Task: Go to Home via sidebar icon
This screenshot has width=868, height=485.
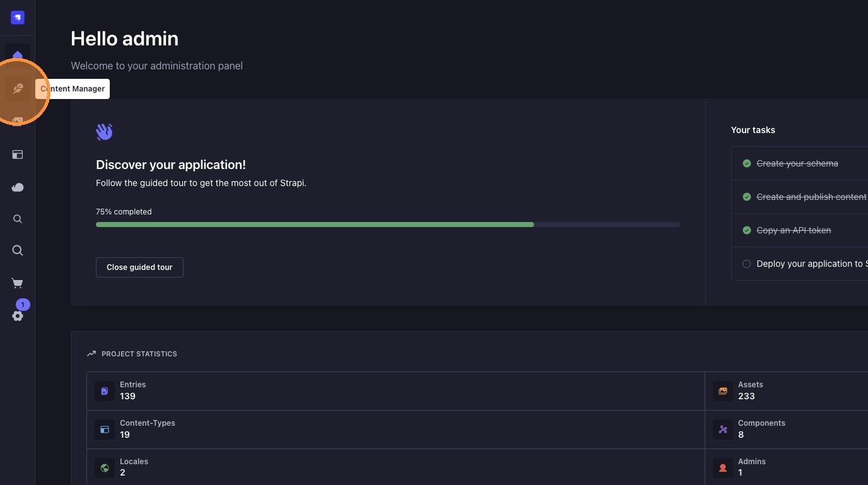Action: tap(18, 56)
